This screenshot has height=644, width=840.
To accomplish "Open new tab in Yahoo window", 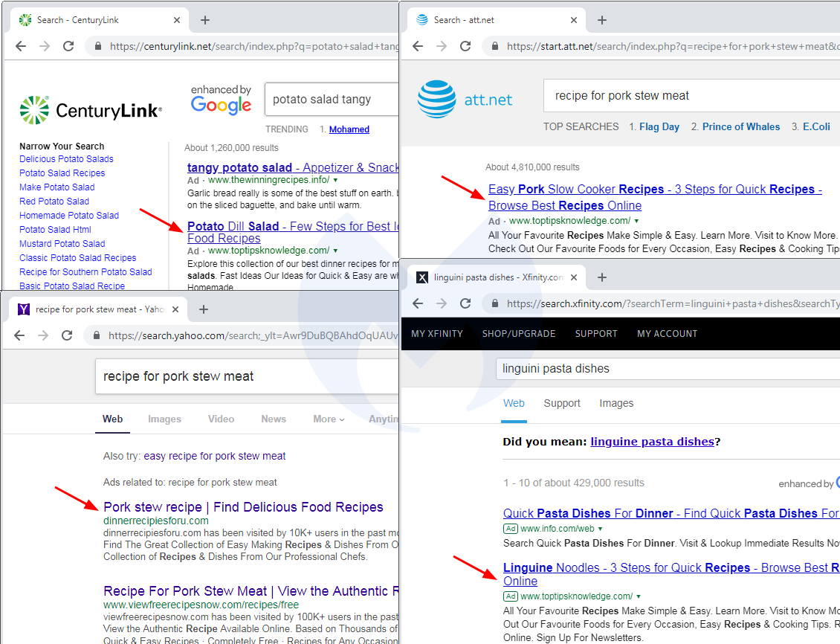I will click(x=204, y=309).
